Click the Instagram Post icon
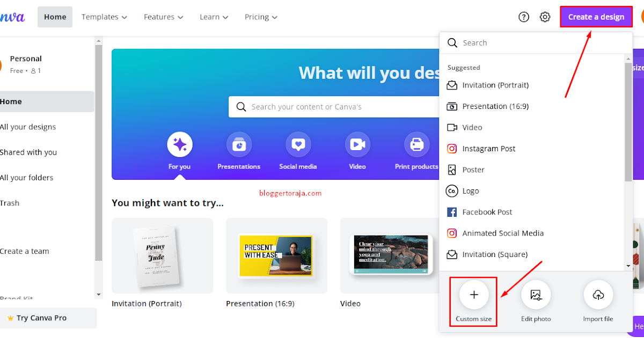This screenshot has height=338, width=644. (452, 149)
